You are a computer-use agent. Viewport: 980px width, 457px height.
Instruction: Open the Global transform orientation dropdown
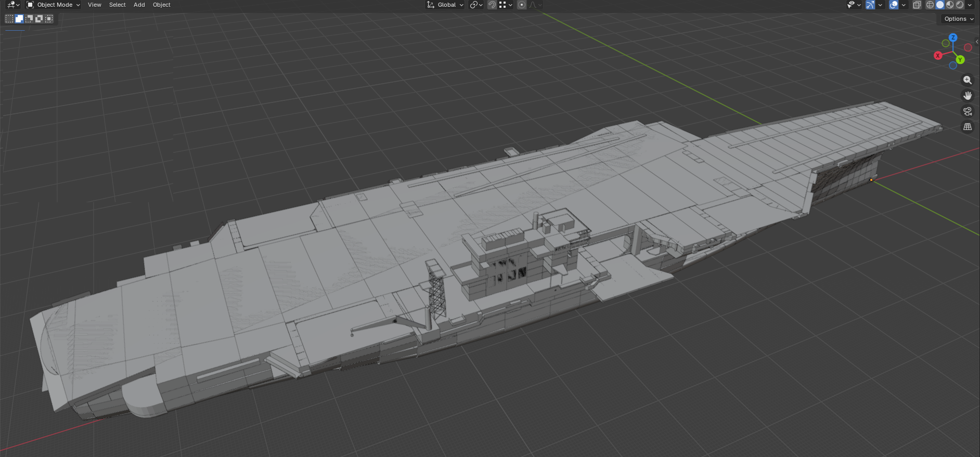coord(445,5)
